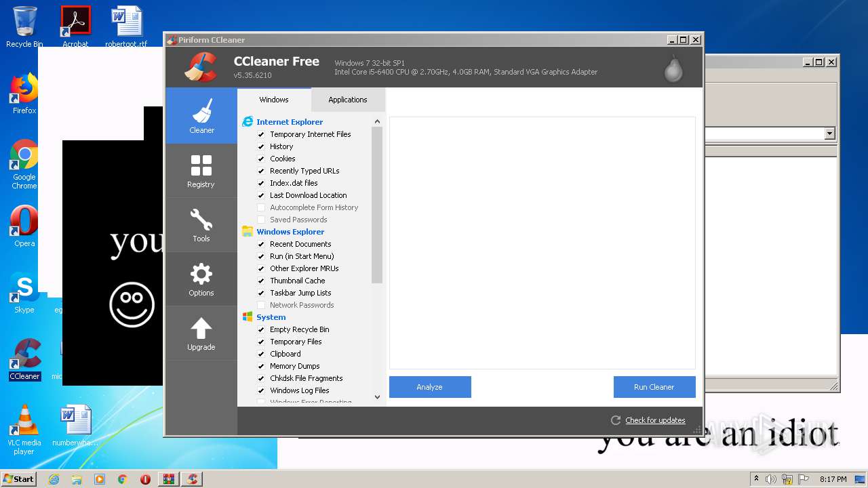
Task: Open Acrobat desktop shortcut
Action: click(75, 26)
